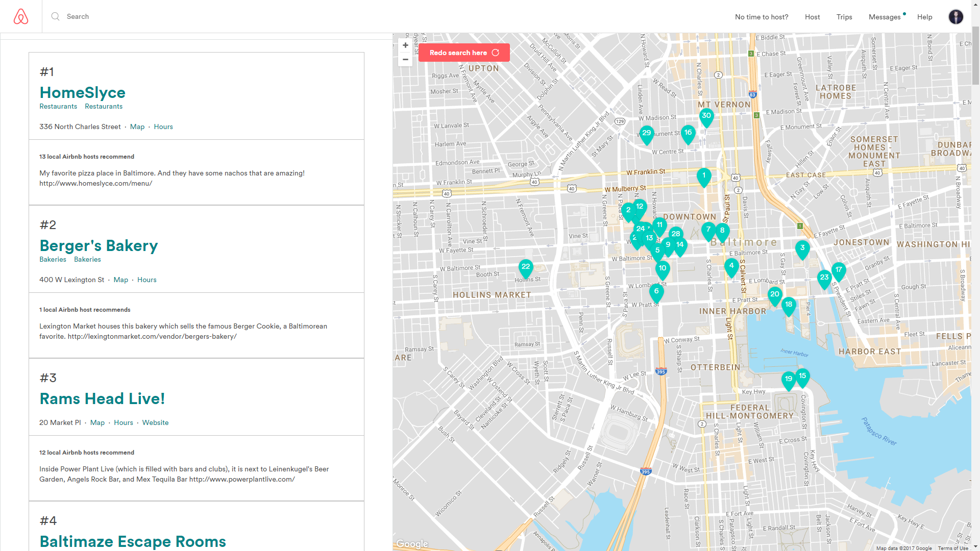
Task: Click map pin number 3
Action: 802,248
